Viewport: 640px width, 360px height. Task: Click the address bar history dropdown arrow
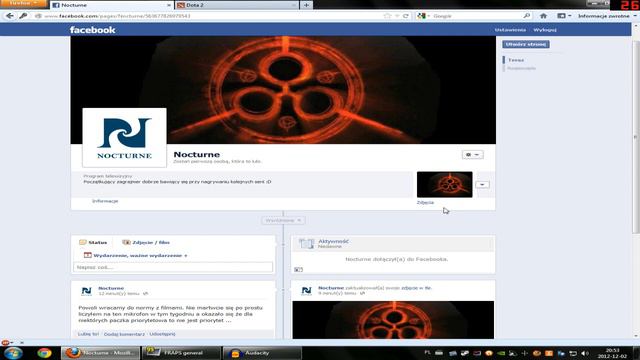[x=397, y=16]
